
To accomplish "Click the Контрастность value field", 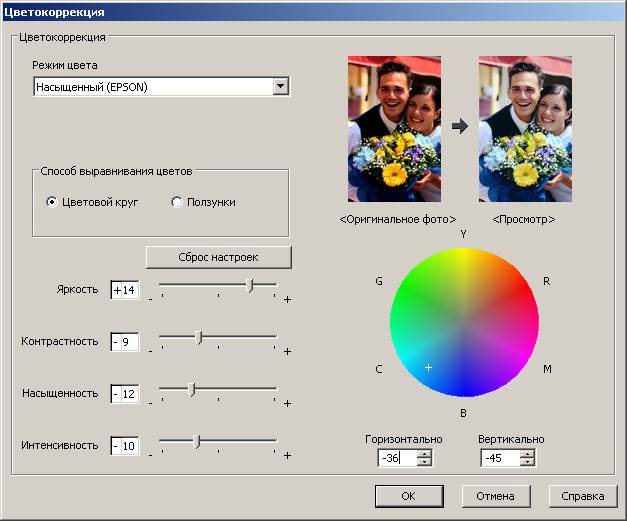I will click(125, 341).
